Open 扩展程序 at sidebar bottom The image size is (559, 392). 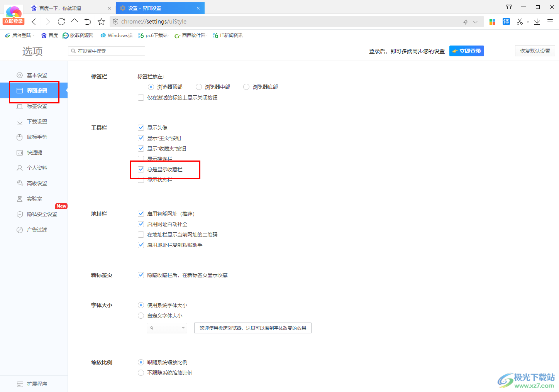coord(34,384)
